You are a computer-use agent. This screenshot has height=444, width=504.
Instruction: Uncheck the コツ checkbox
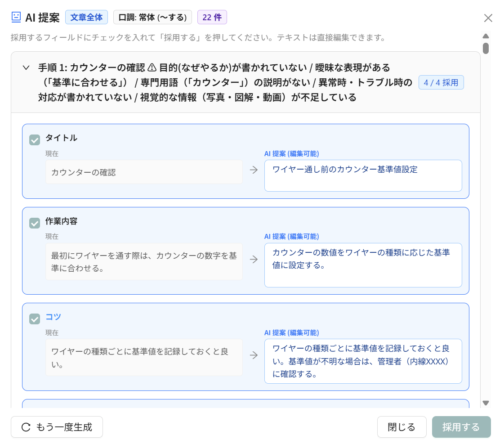click(x=35, y=319)
